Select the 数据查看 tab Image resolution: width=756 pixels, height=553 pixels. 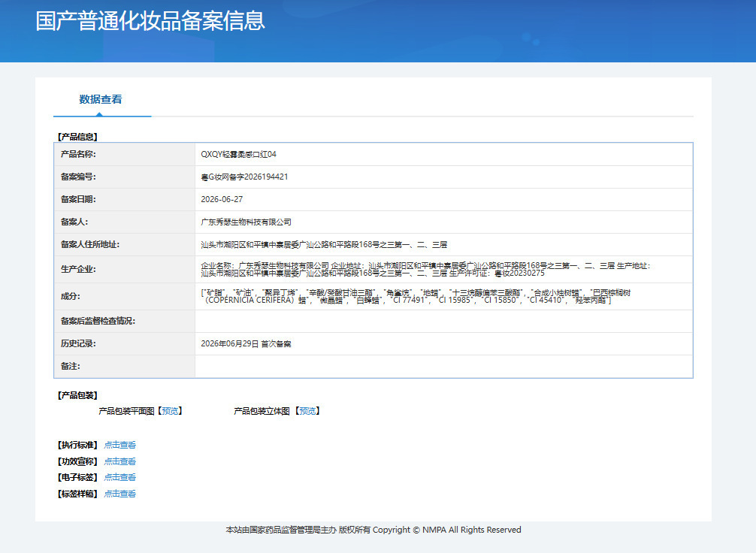click(x=100, y=99)
